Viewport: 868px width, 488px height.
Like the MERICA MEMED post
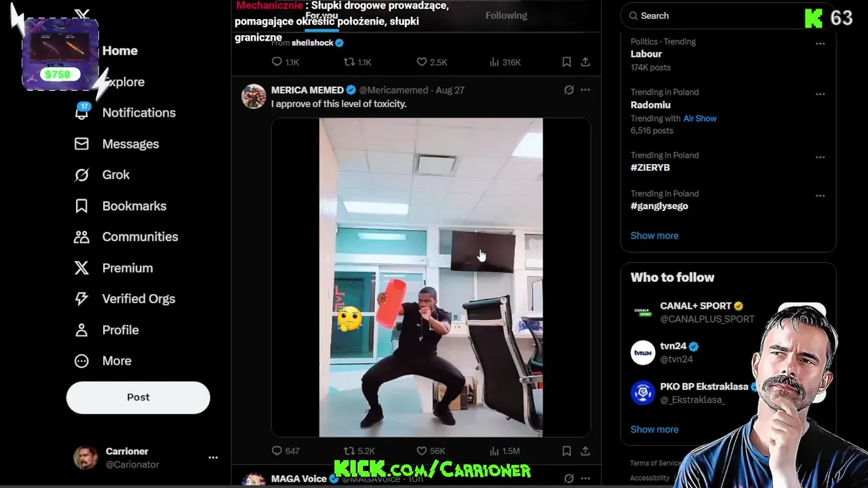(x=431, y=451)
